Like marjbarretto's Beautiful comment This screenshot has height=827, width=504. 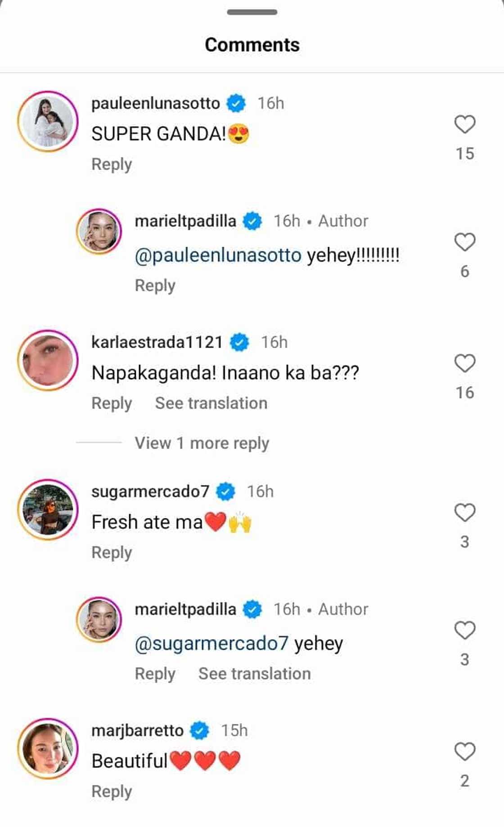coord(464,752)
